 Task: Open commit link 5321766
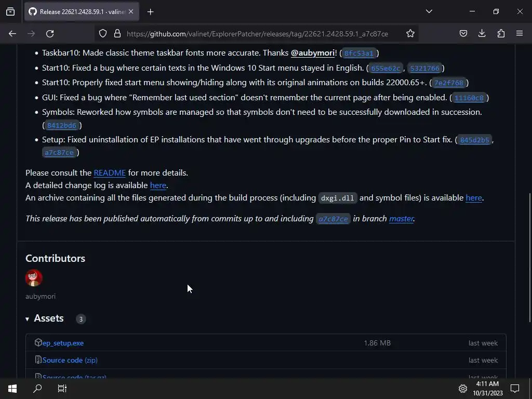425,68
